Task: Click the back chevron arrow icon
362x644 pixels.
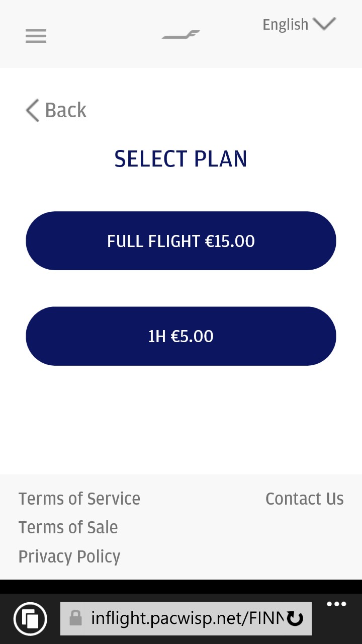Action: coord(32,110)
